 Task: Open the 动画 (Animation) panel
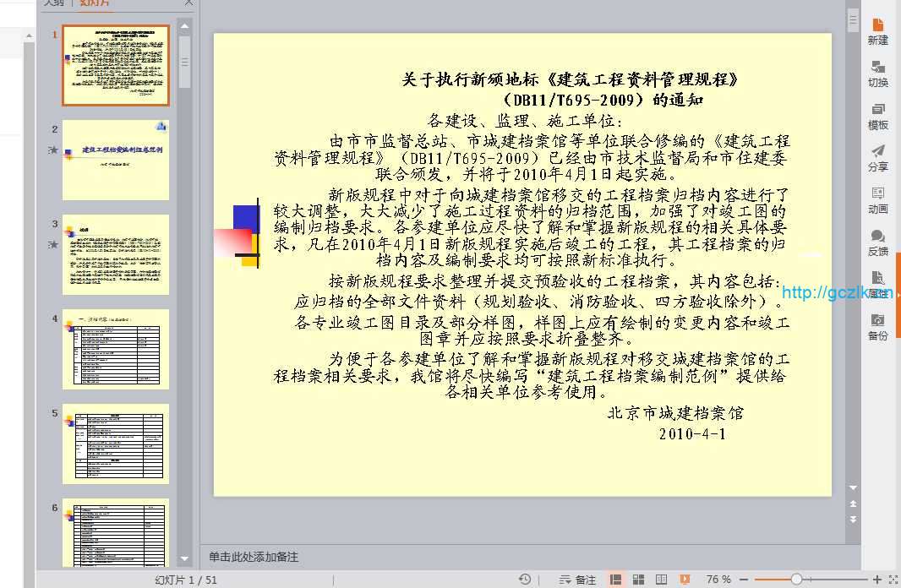[x=878, y=200]
